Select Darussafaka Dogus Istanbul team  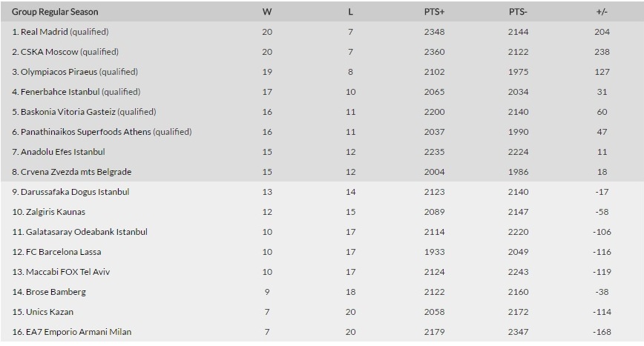pos(70,192)
